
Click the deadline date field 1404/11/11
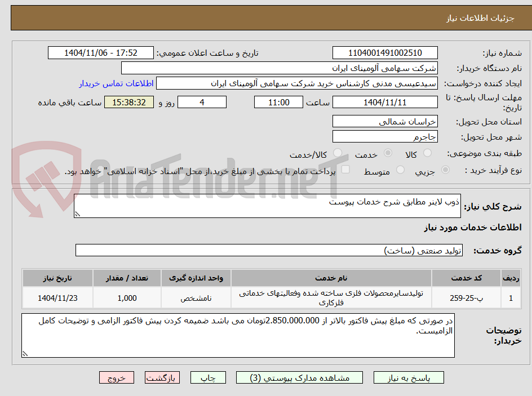[385, 102]
